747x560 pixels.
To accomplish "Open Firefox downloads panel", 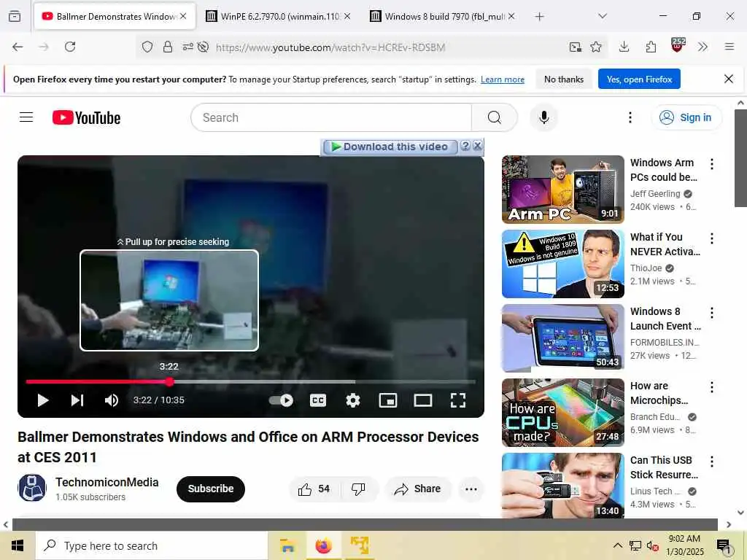I will (x=624, y=47).
